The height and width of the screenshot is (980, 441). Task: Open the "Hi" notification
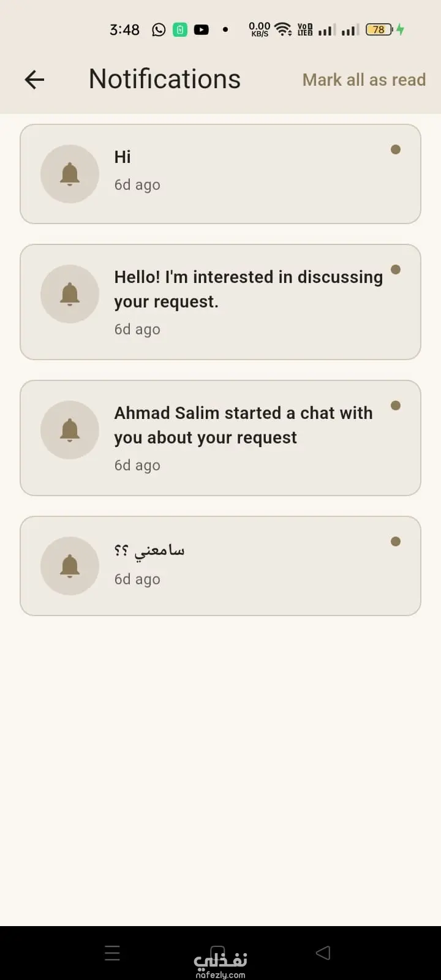123,157
